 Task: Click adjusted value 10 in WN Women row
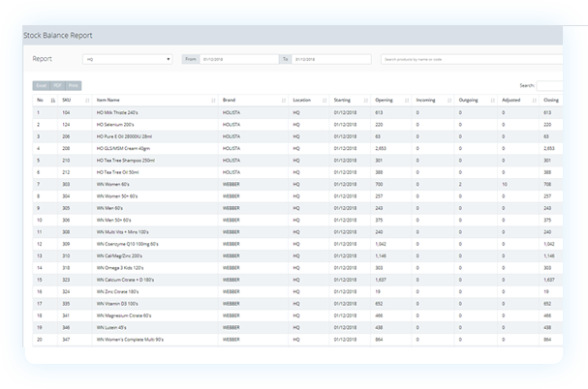505,185
